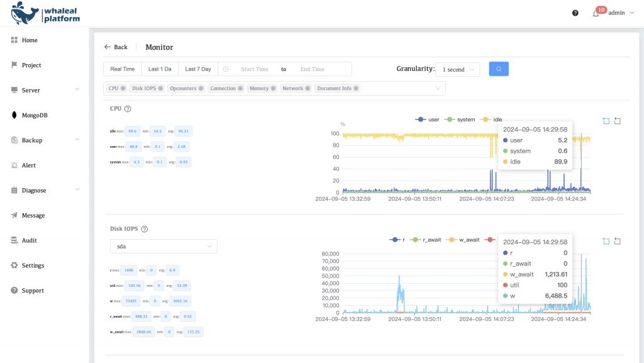
Task: Go to the Alert sidebar item
Action: 29,165
